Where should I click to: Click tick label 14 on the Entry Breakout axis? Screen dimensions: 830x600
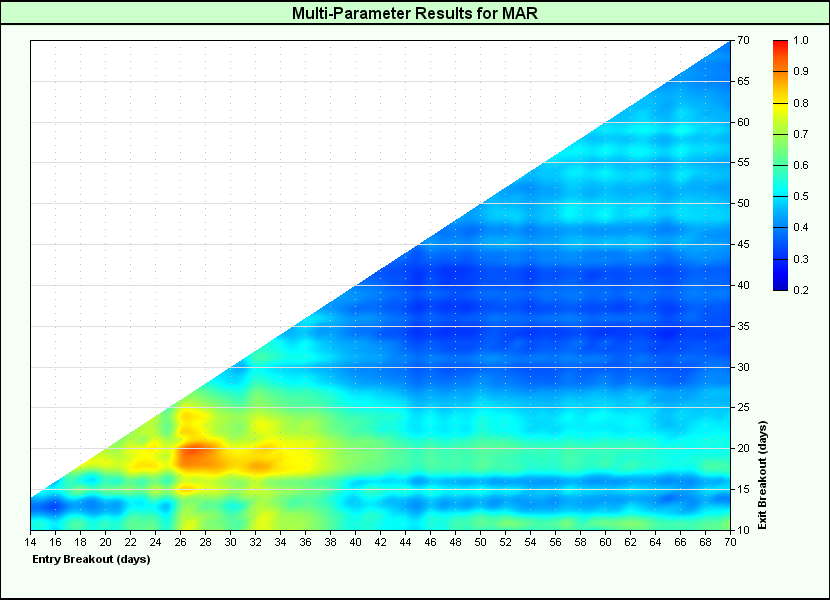click(x=31, y=541)
